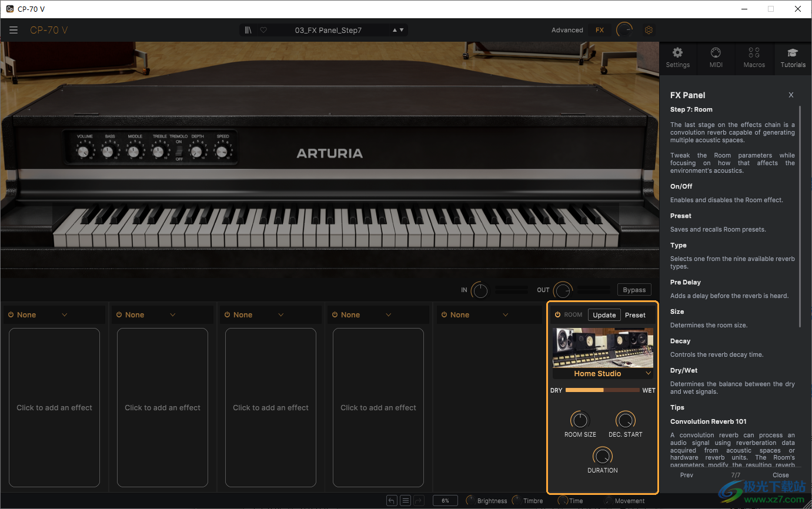Click the preset library icon
This screenshot has height=509, width=812.
pos(248,29)
